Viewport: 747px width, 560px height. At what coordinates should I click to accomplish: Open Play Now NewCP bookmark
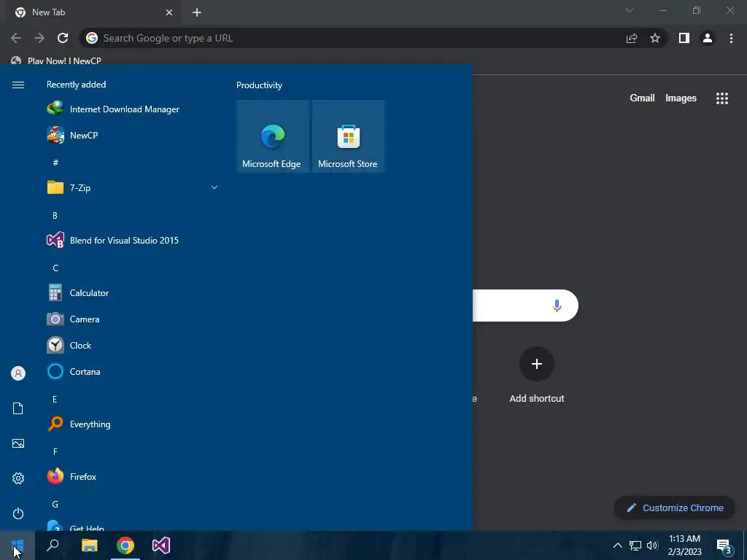[x=56, y=61]
